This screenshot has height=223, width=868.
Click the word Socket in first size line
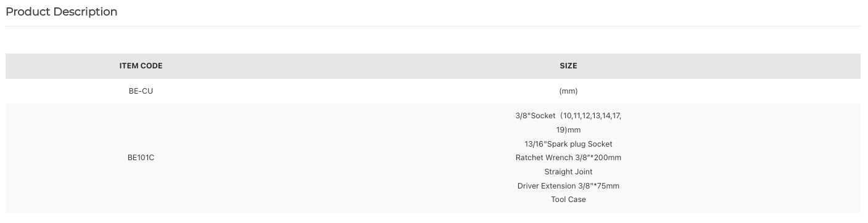(543, 116)
